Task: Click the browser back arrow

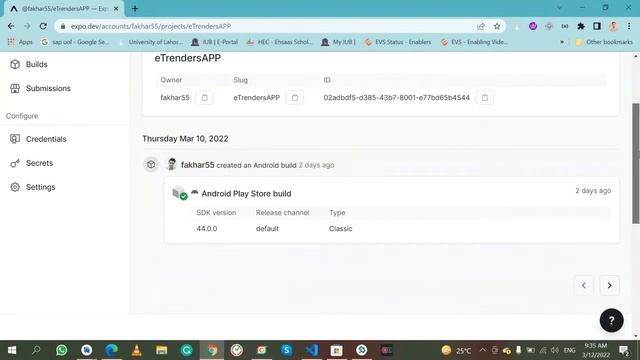Action: (x=11, y=26)
